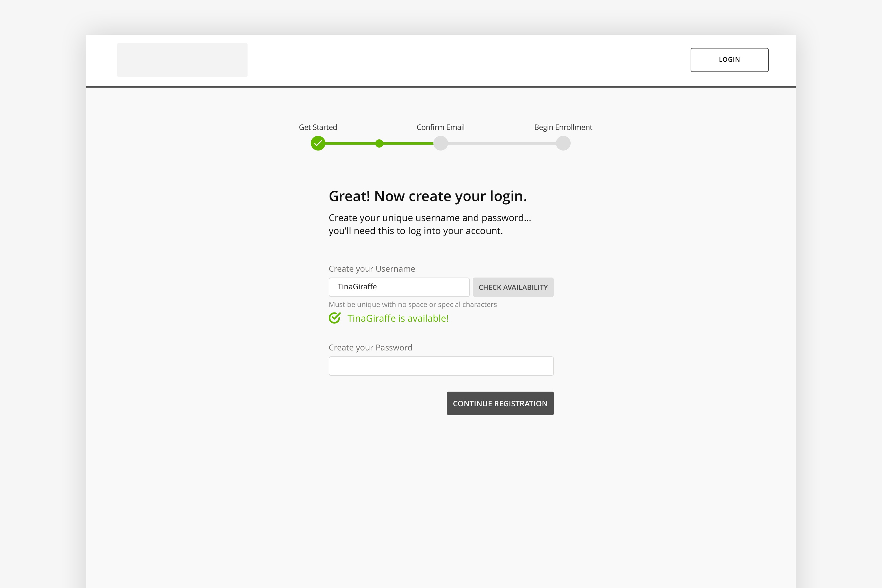Screen dimensions: 882x588
Task: Click the LOGIN button
Action: [x=729, y=60]
